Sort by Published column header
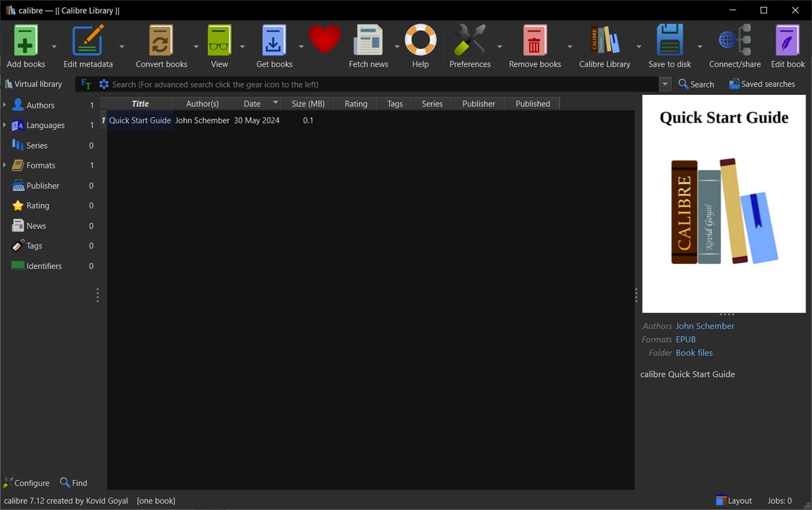812x510 pixels. [533, 104]
